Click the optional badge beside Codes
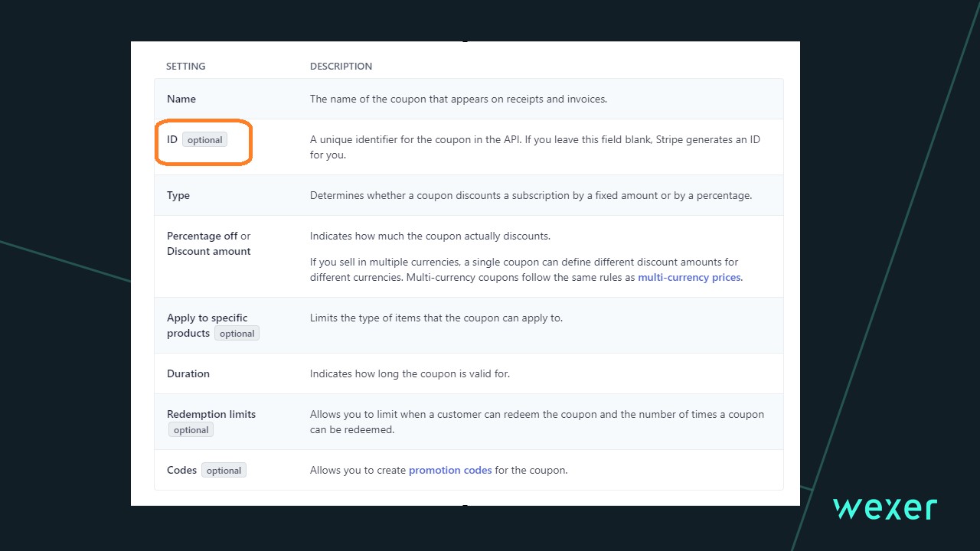The image size is (980, 551). pyautogui.click(x=224, y=471)
